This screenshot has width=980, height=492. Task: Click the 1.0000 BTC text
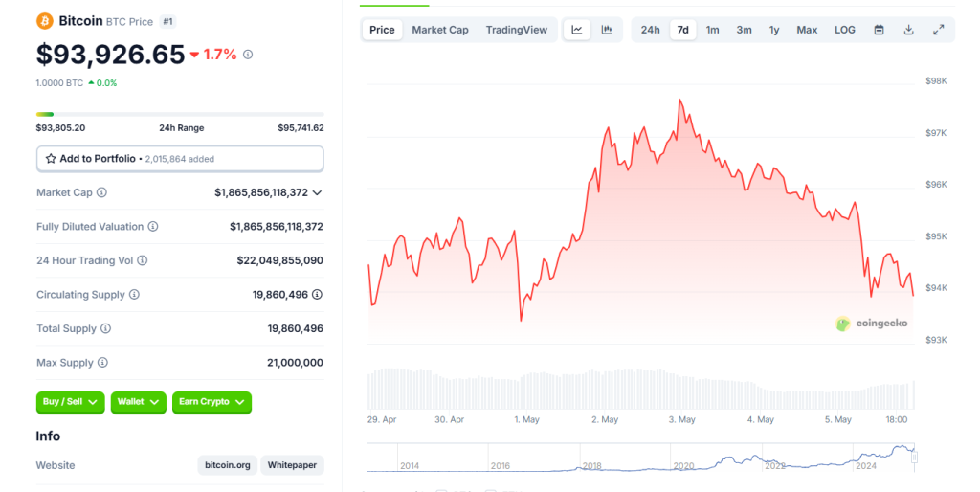(59, 83)
